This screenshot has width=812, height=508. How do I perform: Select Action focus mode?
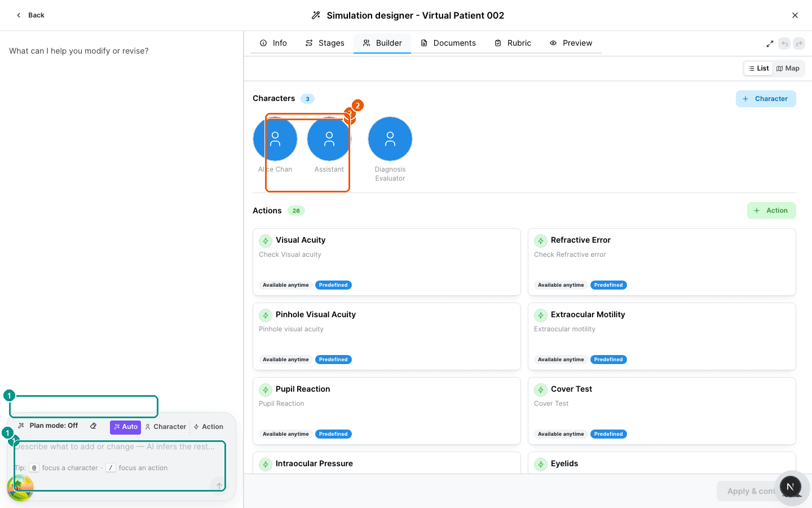(x=208, y=427)
